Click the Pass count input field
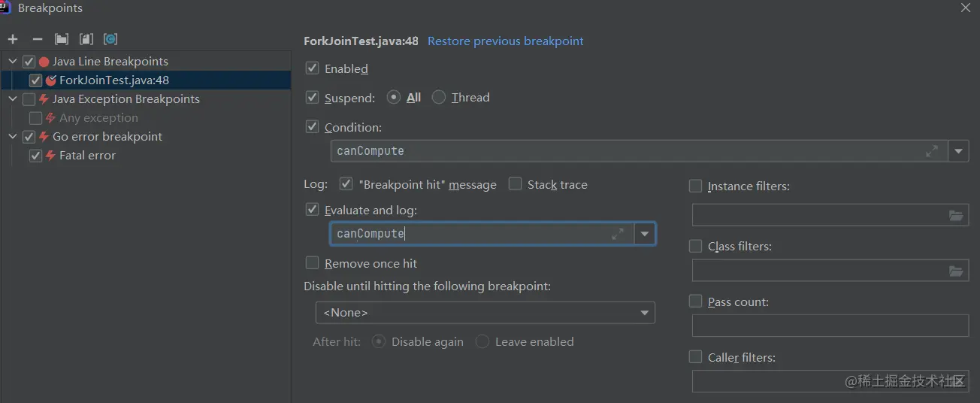This screenshot has height=403, width=980. (x=830, y=326)
